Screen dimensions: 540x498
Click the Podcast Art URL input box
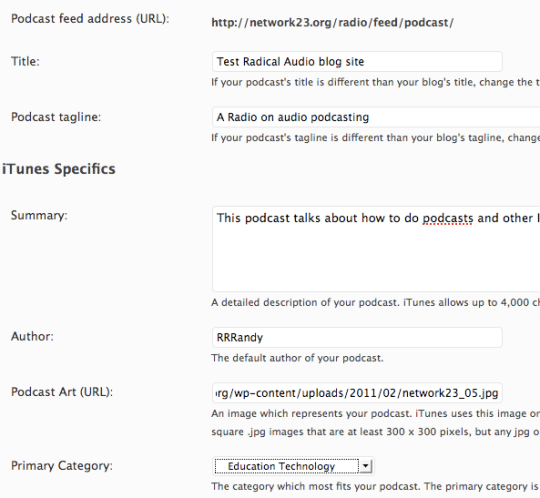(x=357, y=393)
